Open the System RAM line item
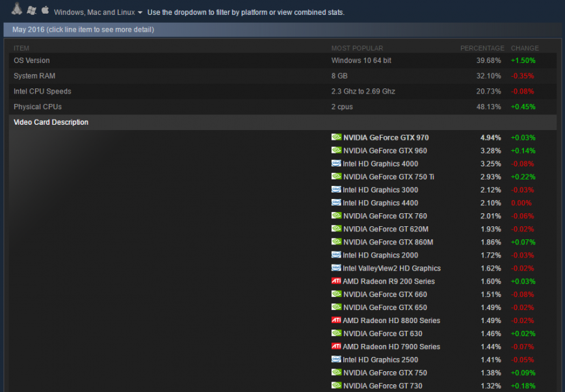The width and height of the screenshot is (565, 392). [x=282, y=76]
